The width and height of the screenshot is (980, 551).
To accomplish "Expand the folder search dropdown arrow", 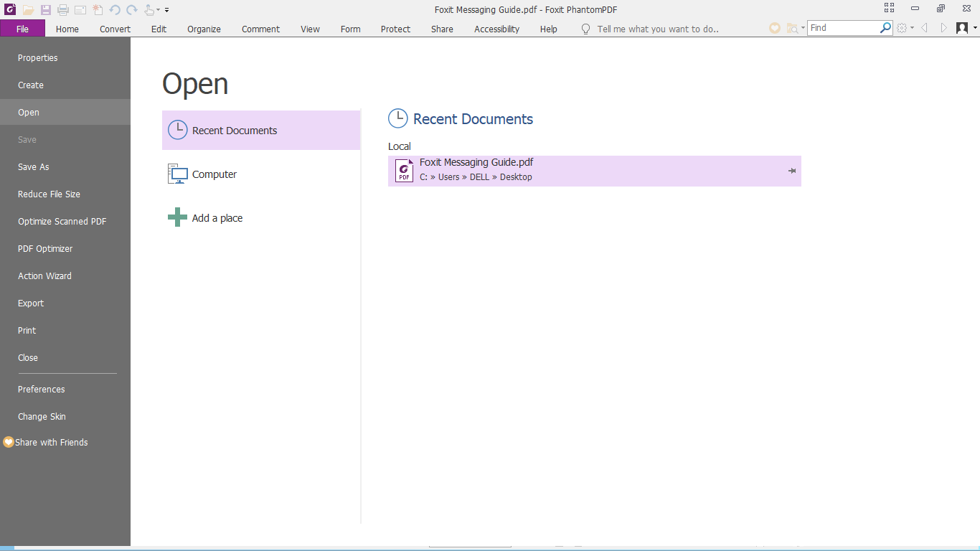I will [x=803, y=29].
